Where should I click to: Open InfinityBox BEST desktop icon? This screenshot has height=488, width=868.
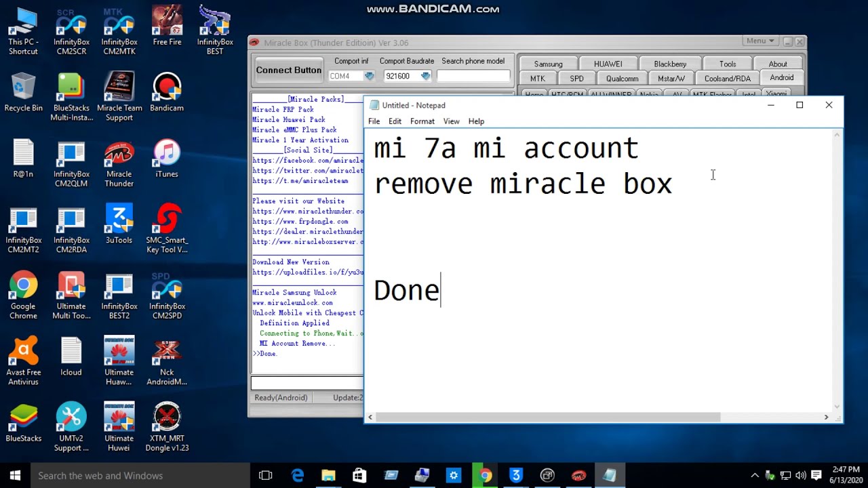pos(215,30)
